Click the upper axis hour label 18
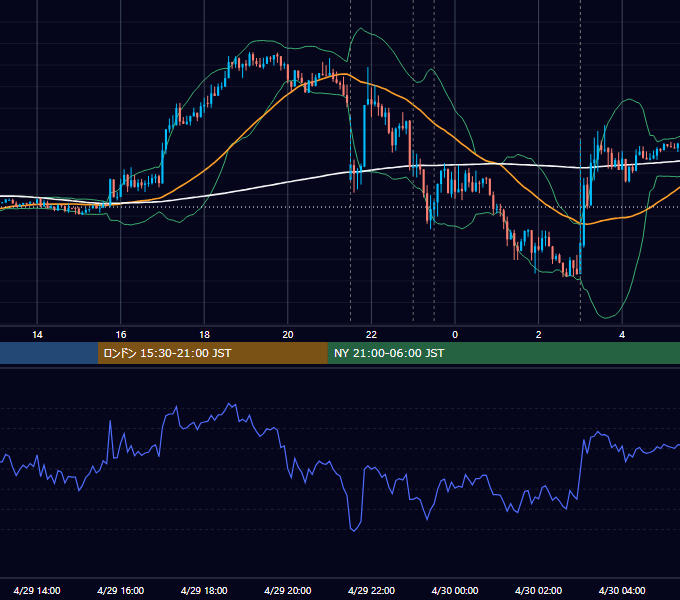 204,335
